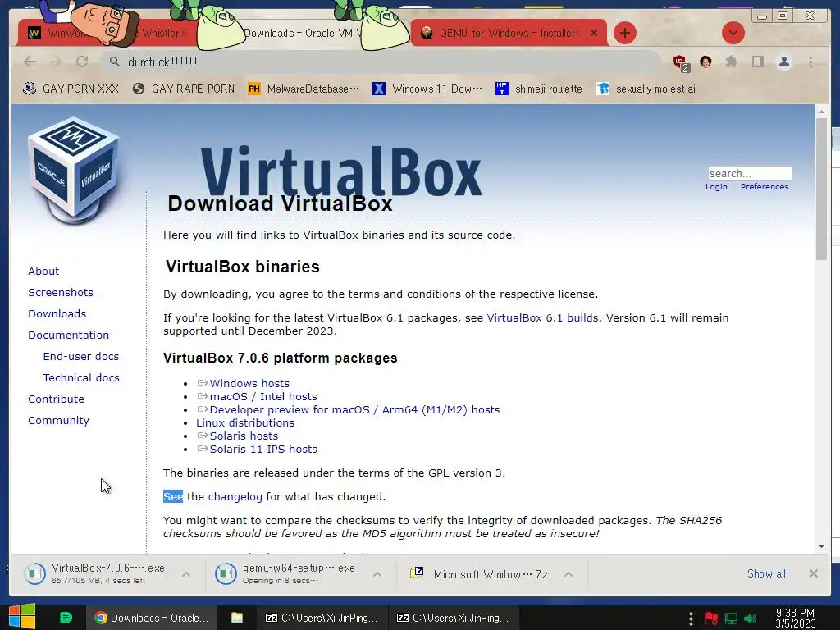The width and height of the screenshot is (840, 630).
Task: Click the volume speaker tray icon
Action: coord(750,619)
